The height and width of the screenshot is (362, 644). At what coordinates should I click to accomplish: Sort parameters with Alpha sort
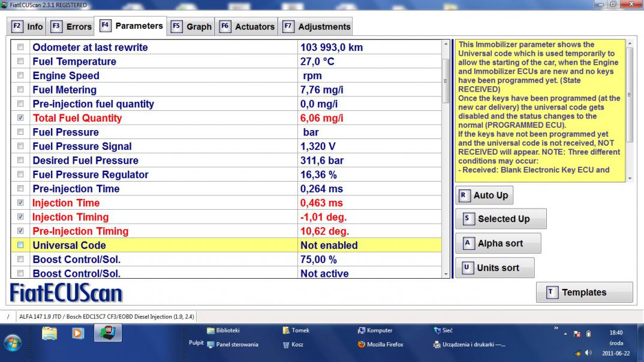click(x=498, y=243)
